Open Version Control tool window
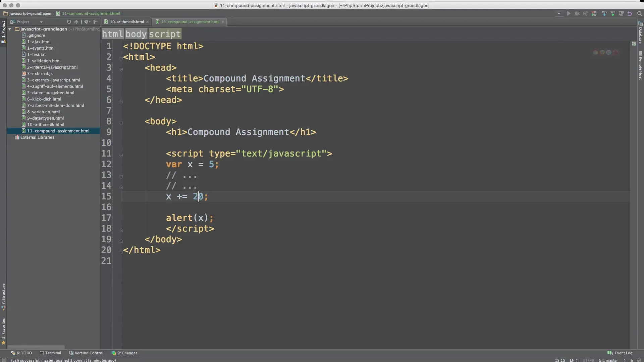 pyautogui.click(x=86, y=353)
